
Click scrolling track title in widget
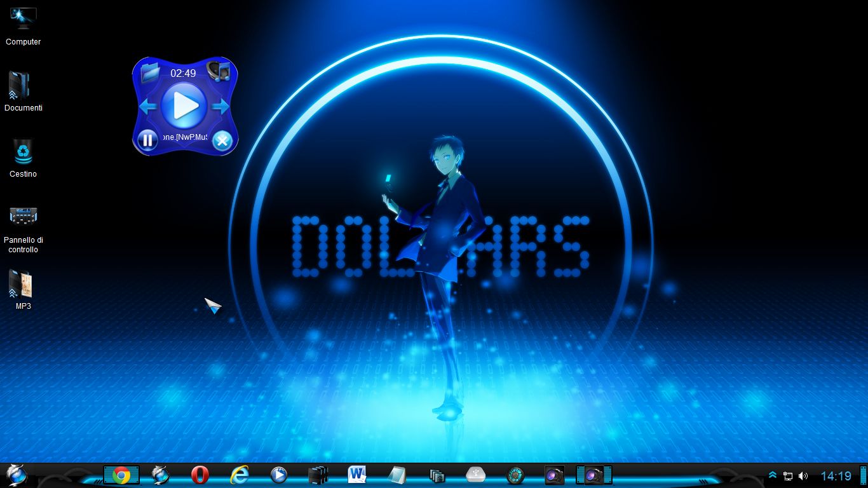pyautogui.click(x=184, y=137)
